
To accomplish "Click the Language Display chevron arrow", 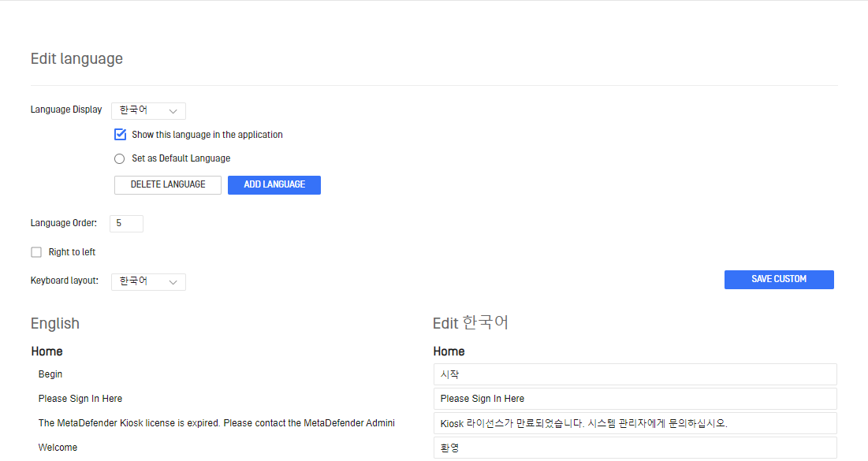I will [x=173, y=111].
